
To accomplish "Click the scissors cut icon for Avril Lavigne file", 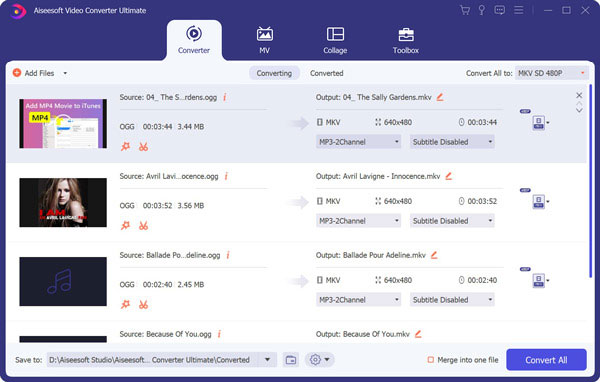I will point(143,226).
